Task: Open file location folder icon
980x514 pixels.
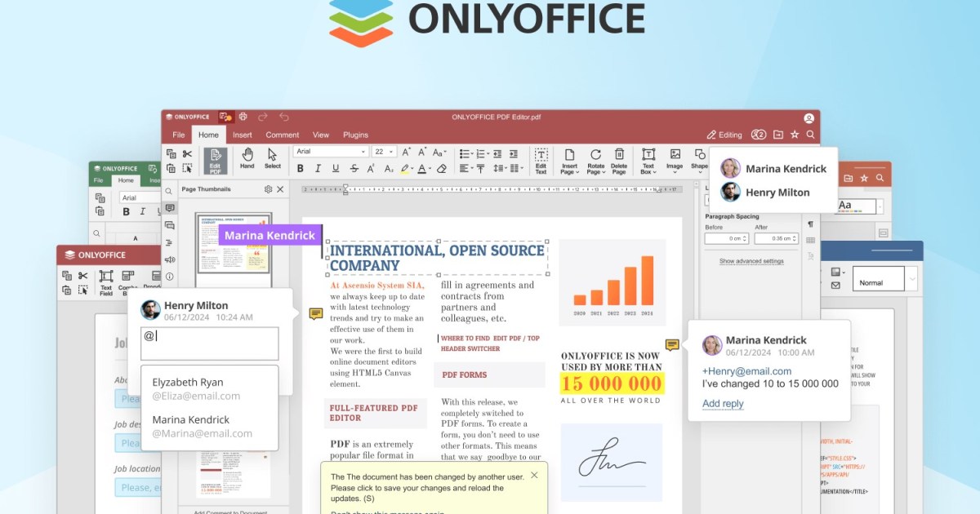Action: (777, 135)
